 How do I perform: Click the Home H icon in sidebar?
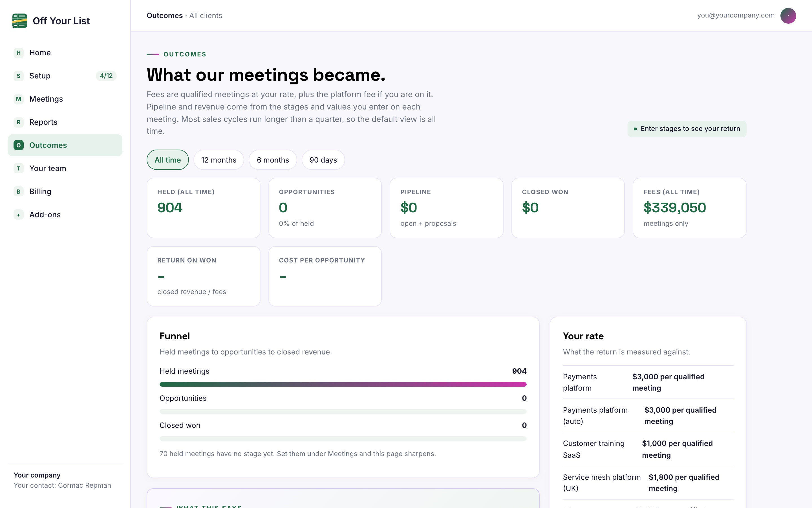coord(18,53)
